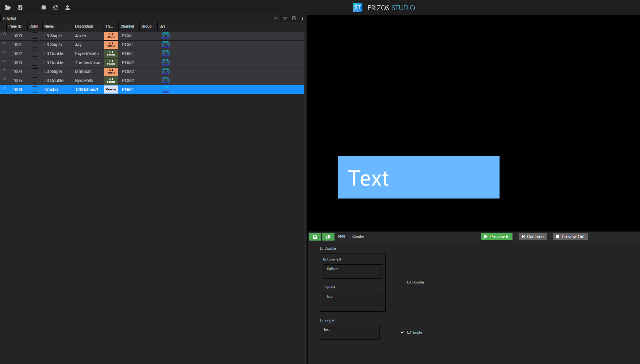Sort by the Channel column header
The image size is (640, 364).
pyautogui.click(x=127, y=26)
